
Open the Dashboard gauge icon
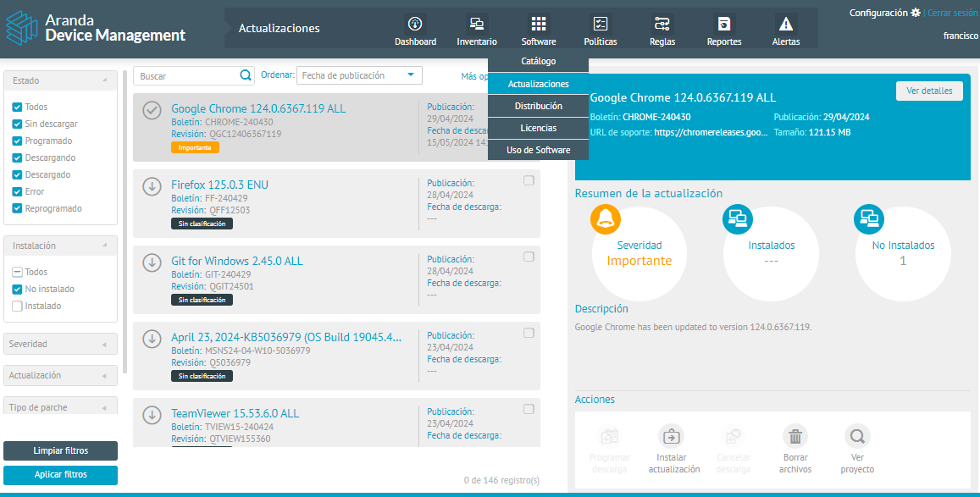click(415, 24)
